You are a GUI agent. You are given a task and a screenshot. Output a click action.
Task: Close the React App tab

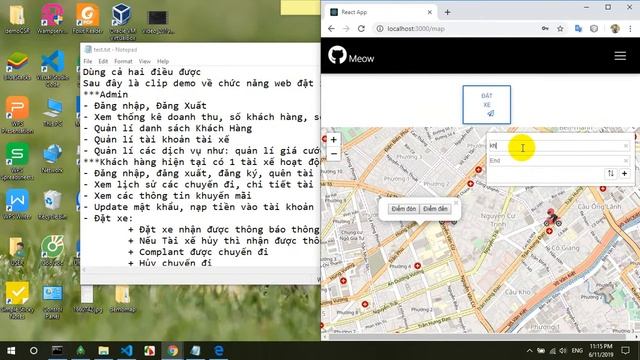(429, 12)
